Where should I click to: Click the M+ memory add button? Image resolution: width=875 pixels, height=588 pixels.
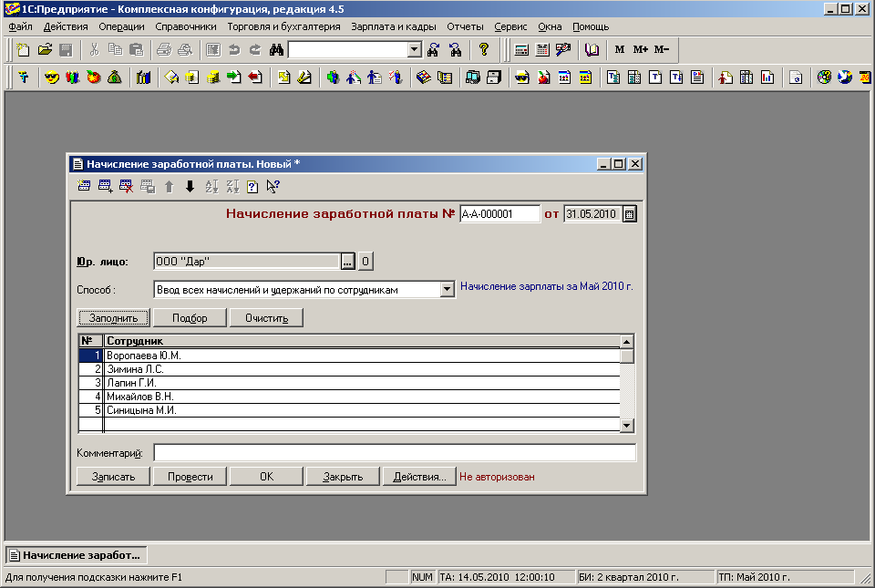(640, 49)
